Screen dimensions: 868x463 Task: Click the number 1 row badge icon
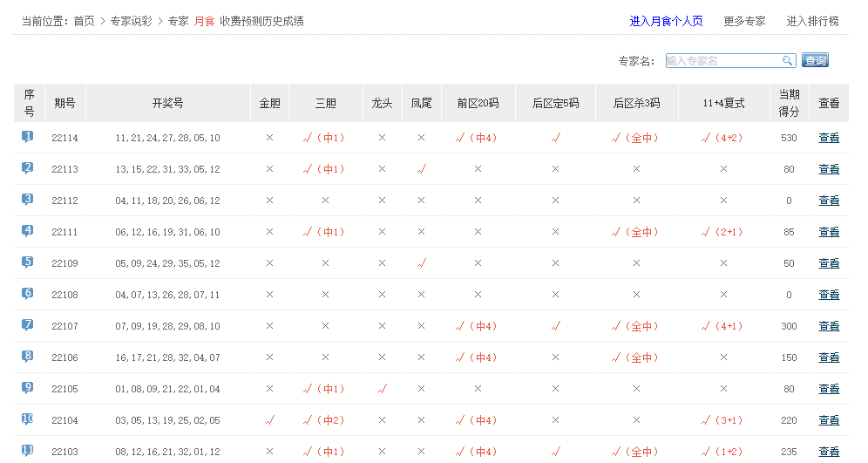point(28,137)
